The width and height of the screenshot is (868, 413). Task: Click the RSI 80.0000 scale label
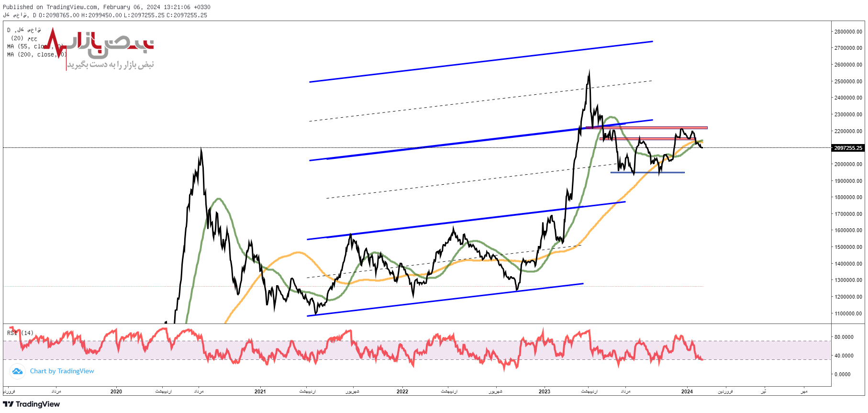click(844, 337)
